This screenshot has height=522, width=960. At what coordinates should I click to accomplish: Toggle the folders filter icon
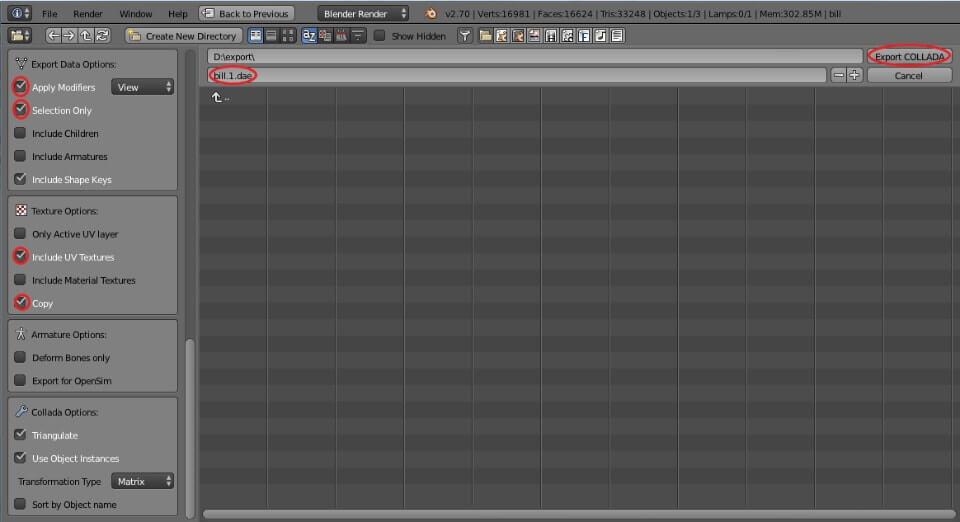tap(486, 35)
